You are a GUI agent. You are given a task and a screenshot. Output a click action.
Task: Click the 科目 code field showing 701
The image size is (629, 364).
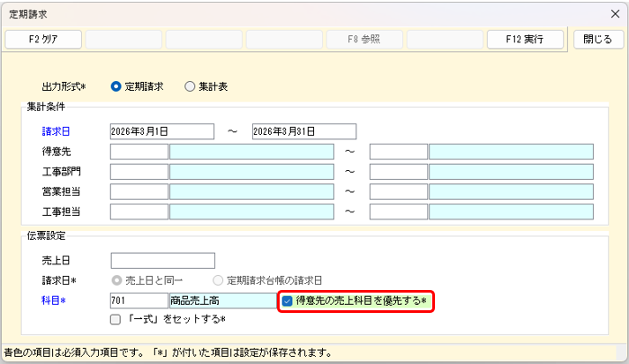[139, 301]
